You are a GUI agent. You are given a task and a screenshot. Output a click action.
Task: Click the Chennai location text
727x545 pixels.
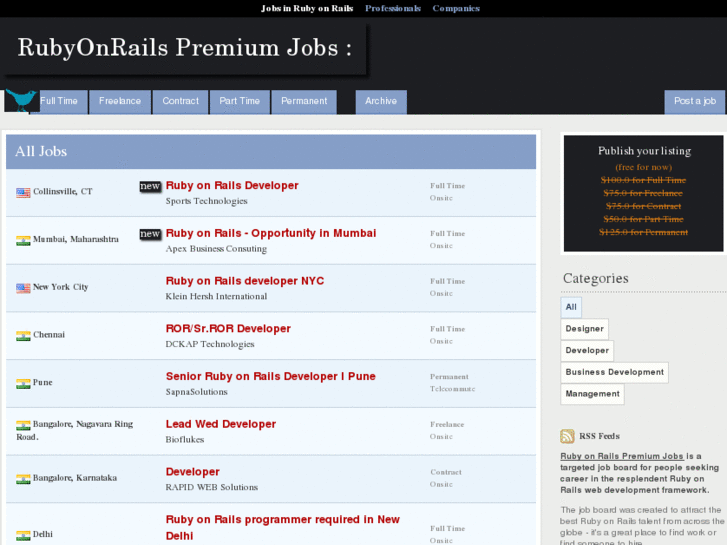(x=49, y=335)
